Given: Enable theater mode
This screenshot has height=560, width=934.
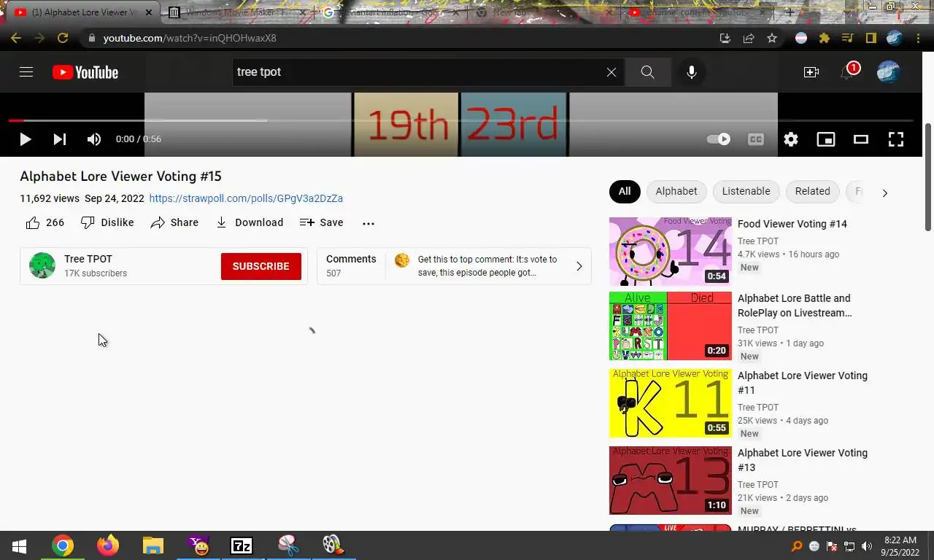Looking at the screenshot, I should pos(861,139).
